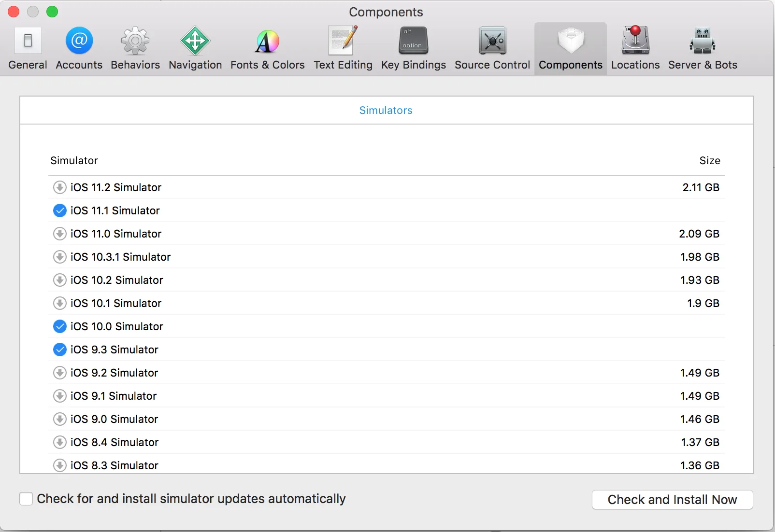Viewport: 775px width, 532px height.
Task: Download the iOS 9.2 Simulator
Action: (59, 373)
